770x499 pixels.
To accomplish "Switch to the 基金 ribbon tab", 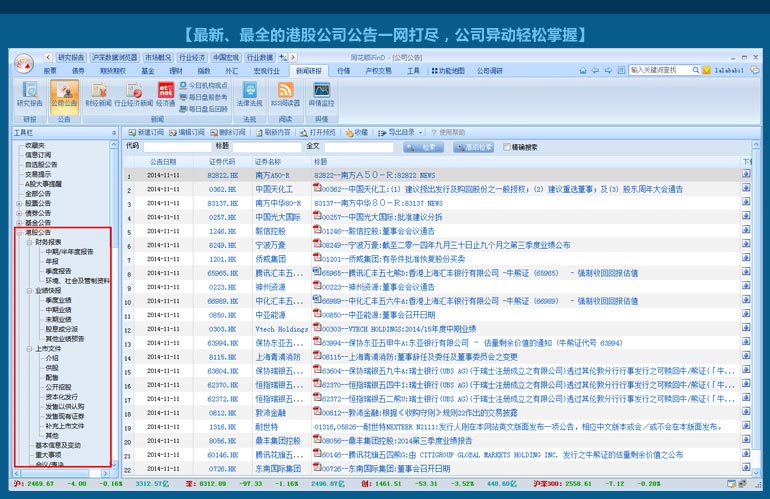I will [x=148, y=71].
